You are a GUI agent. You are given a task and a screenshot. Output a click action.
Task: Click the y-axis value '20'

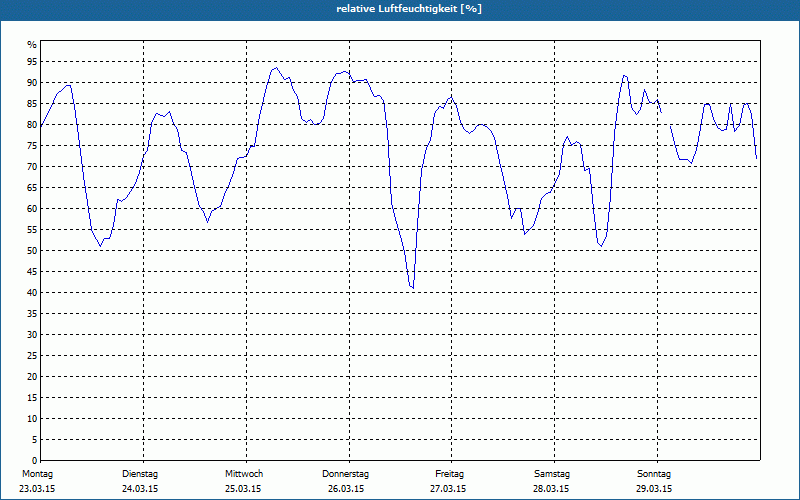click(x=32, y=377)
